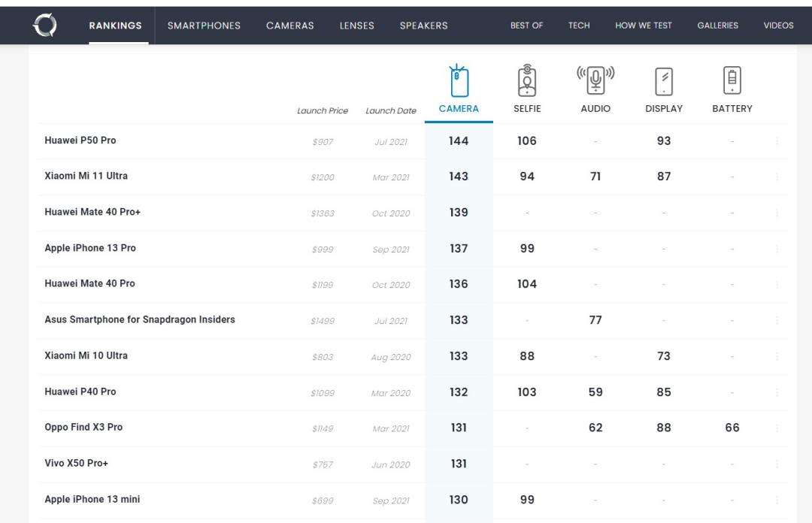Open the Best Of page
Viewport: 812px width, 523px height.
pos(526,26)
